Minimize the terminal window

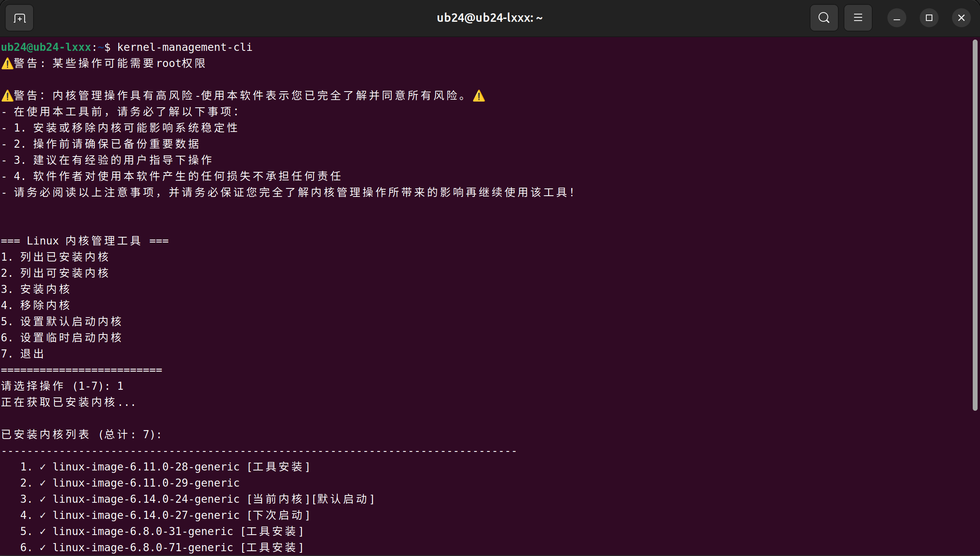pyautogui.click(x=896, y=18)
